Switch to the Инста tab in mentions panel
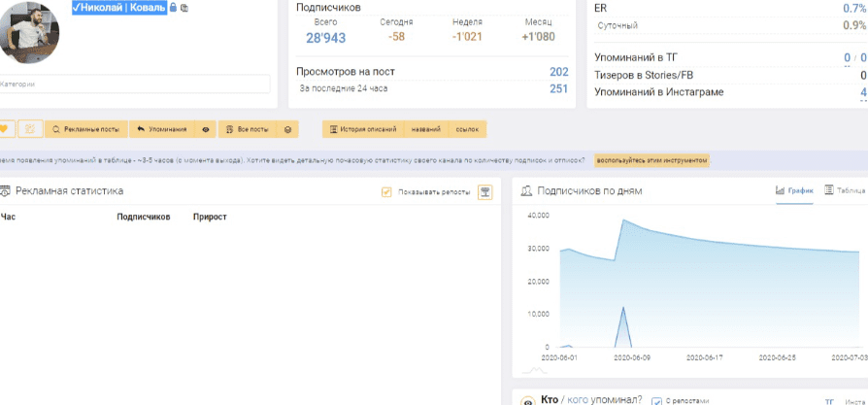 (x=854, y=401)
